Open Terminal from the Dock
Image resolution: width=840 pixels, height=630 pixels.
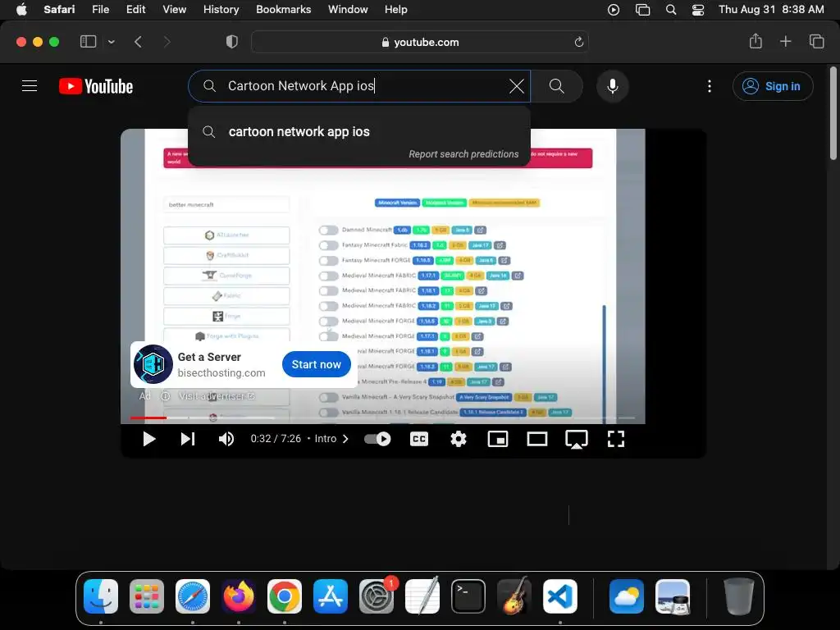468,596
